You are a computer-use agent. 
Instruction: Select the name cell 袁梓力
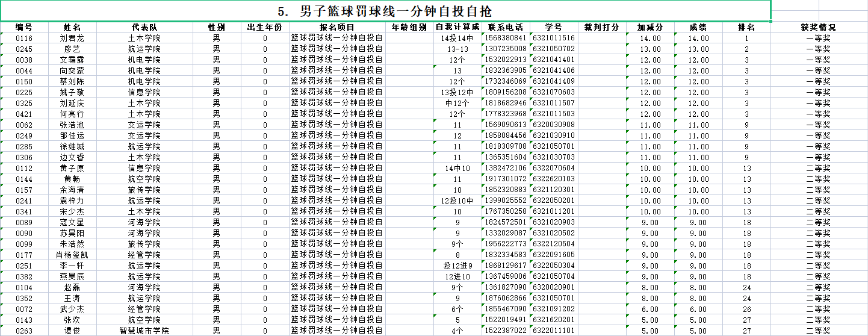(x=72, y=201)
